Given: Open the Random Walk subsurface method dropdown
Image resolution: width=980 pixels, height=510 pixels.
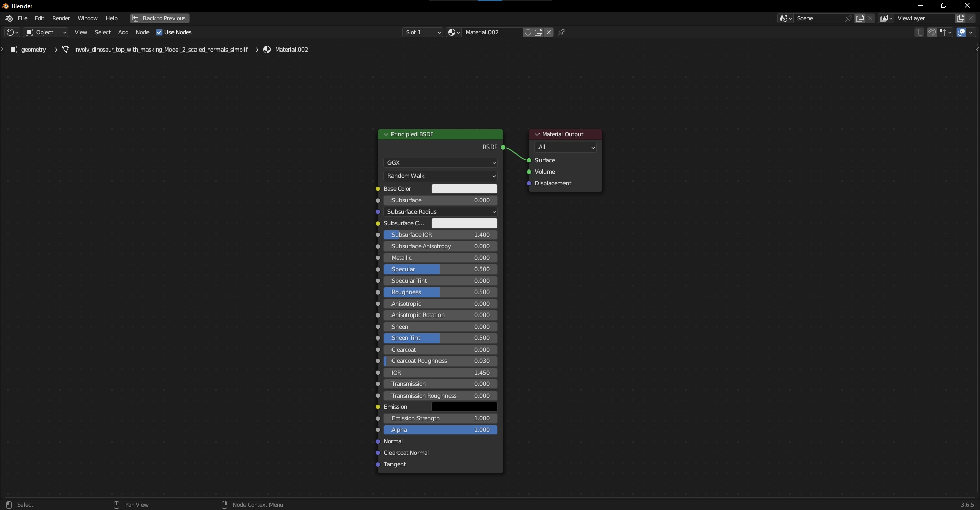Looking at the screenshot, I should [440, 176].
